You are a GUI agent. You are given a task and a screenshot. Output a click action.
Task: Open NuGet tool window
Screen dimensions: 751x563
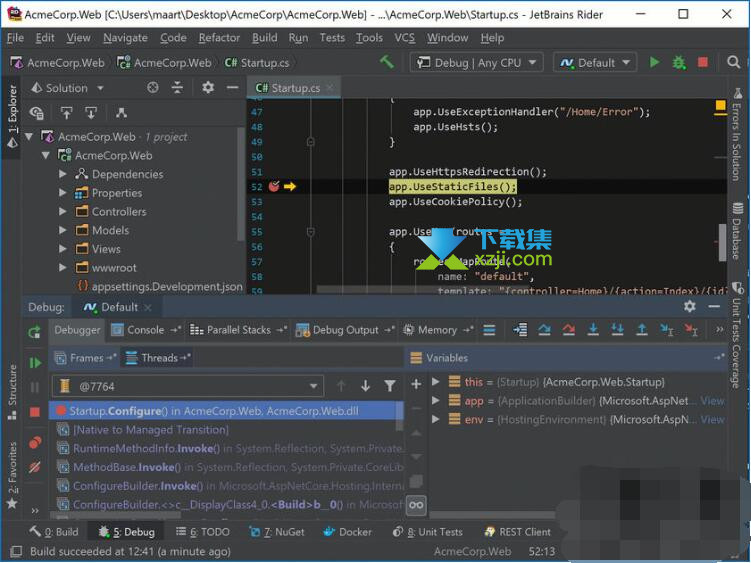(x=277, y=532)
